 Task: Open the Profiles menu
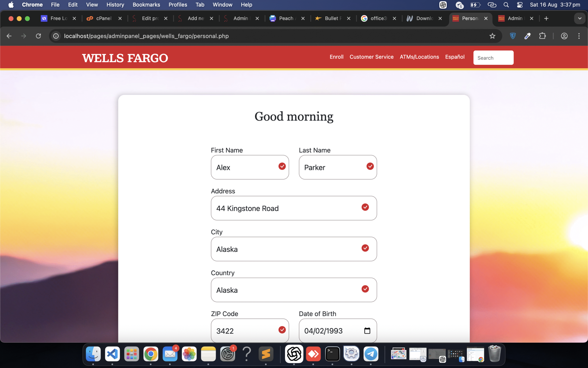coord(178,5)
